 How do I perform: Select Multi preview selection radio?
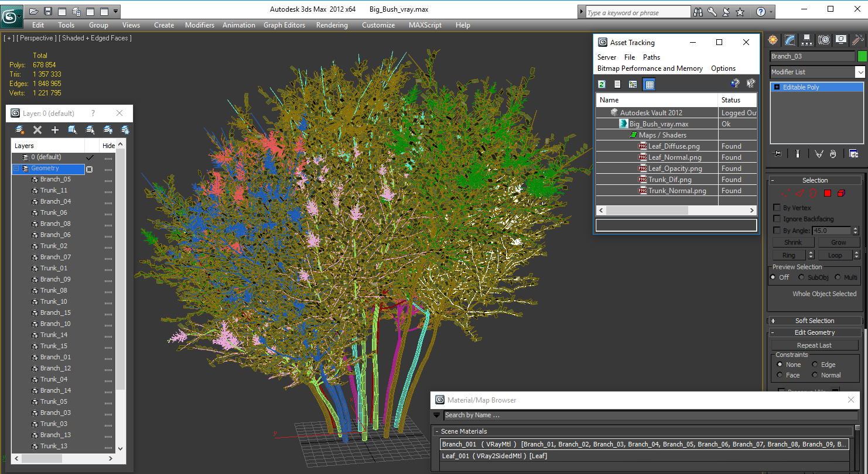coord(837,277)
